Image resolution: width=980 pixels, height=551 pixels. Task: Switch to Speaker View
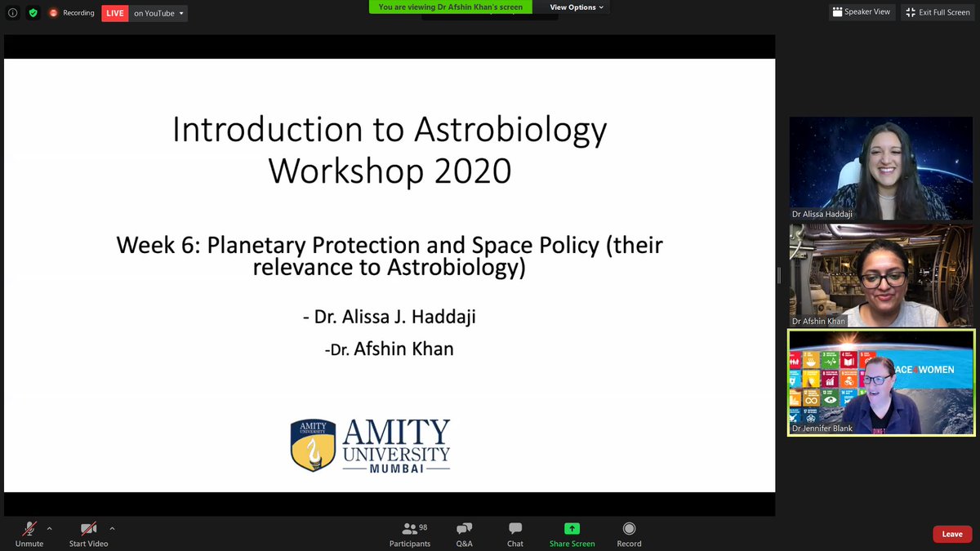tap(862, 12)
